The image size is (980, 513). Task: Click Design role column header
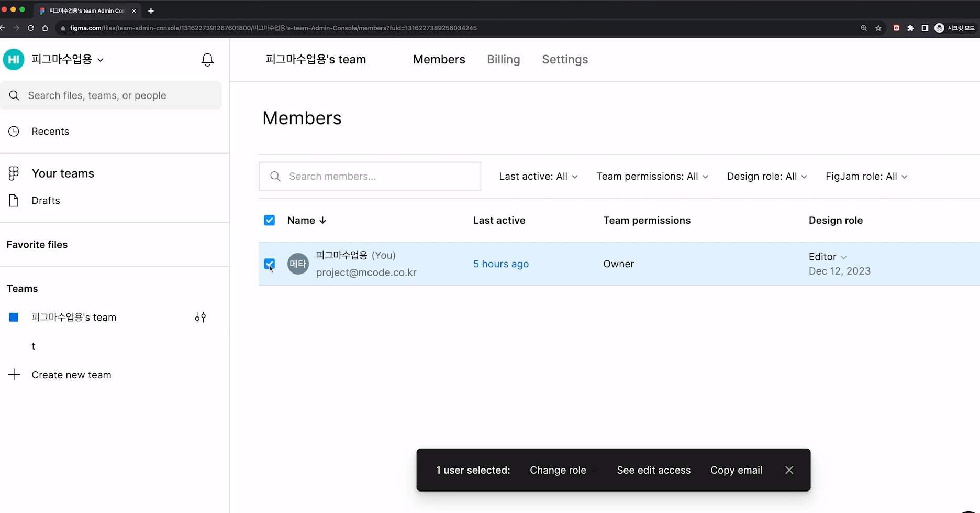coord(836,221)
